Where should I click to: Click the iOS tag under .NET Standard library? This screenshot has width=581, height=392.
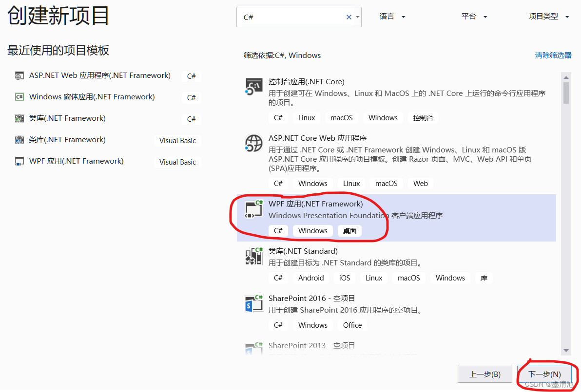click(345, 278)
